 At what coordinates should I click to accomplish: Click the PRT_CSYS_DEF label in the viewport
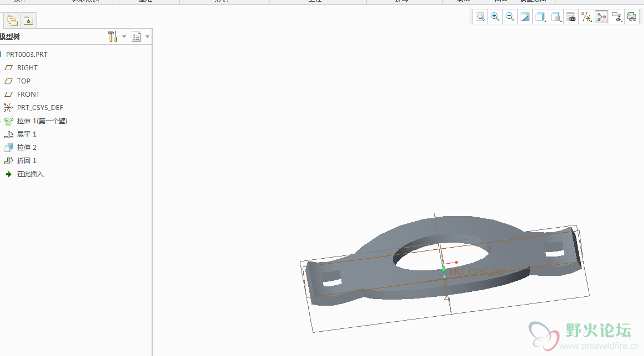click(x=477, y=271)
